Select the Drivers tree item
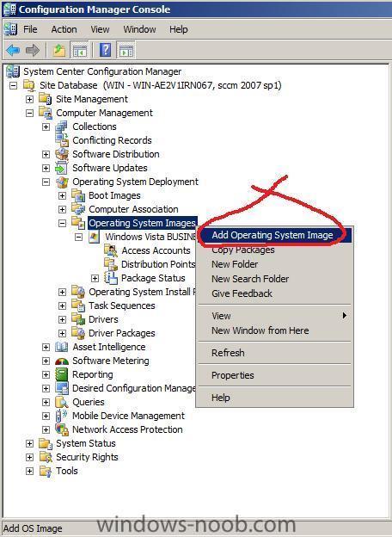 [103, 319]
